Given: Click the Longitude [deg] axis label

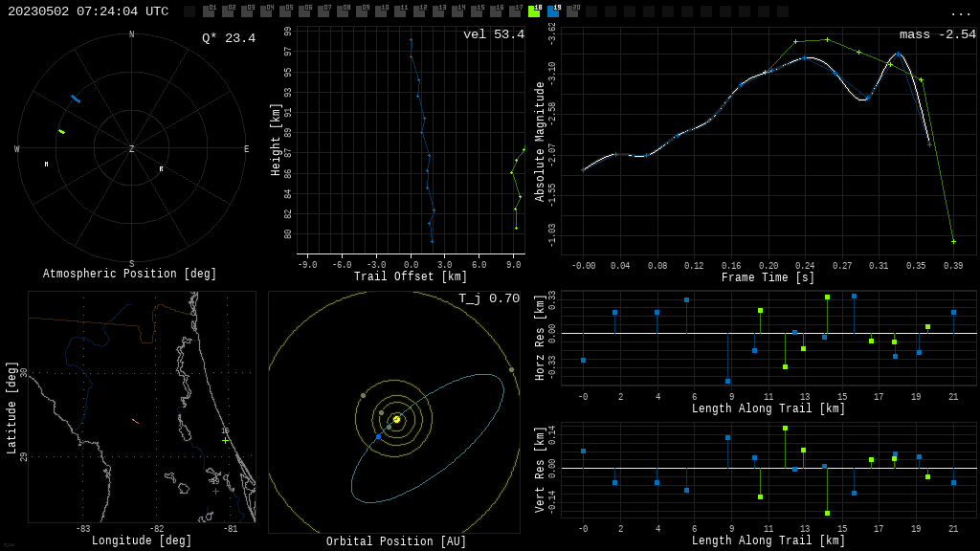Looking at the screenshot, I should (142, 540).
